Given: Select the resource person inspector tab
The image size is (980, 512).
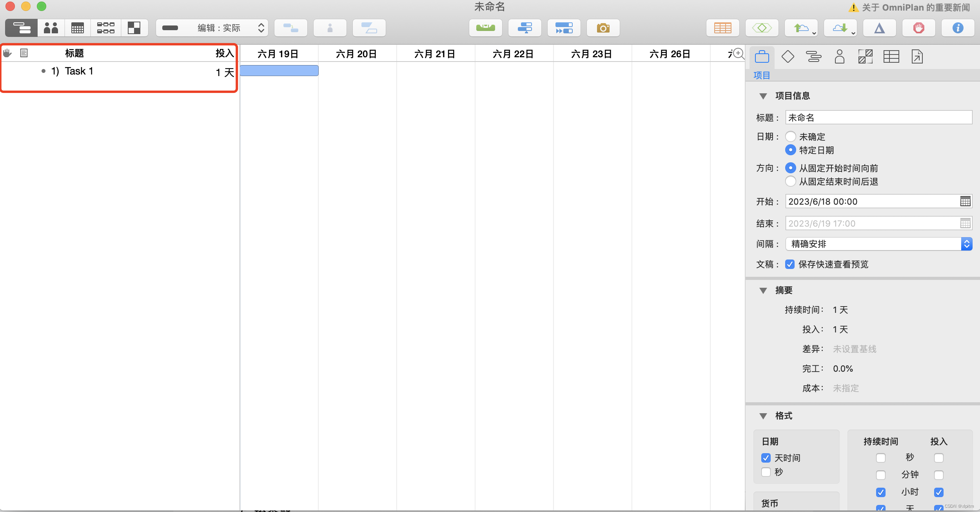Looking at the screenshot, I should (x=839, y=57).
